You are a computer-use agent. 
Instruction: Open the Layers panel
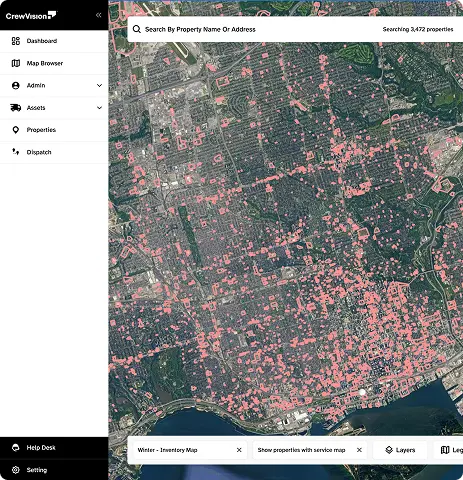coord(400,450)
